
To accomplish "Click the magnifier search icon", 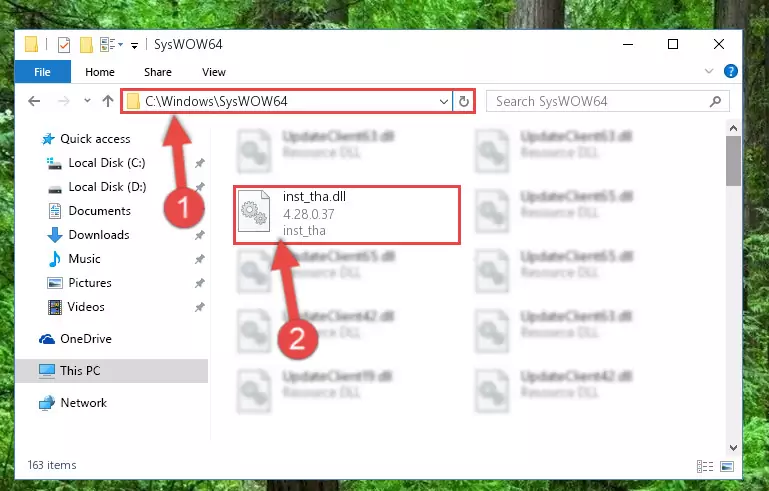I will click(715, 102).
